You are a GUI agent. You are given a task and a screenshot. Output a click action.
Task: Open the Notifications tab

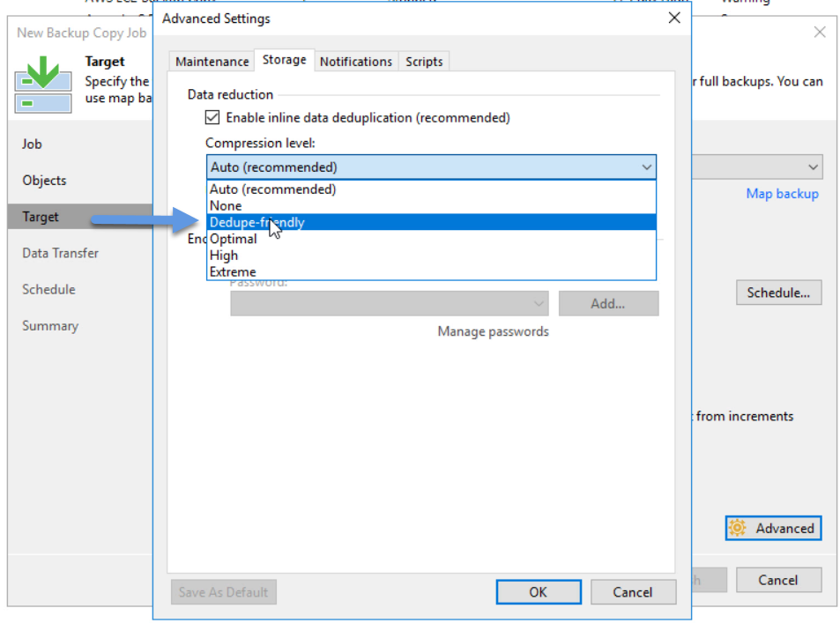tap(356, 62)
